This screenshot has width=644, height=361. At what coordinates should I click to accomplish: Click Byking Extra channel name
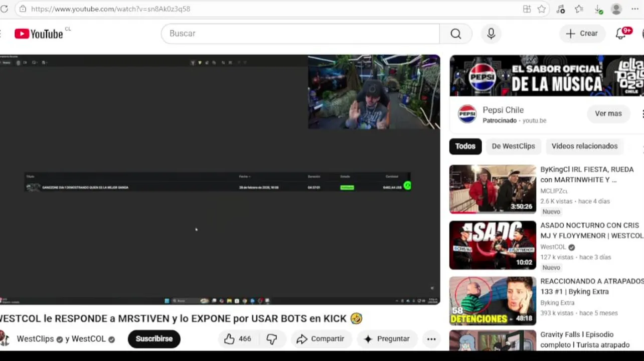tap(557, 303)
